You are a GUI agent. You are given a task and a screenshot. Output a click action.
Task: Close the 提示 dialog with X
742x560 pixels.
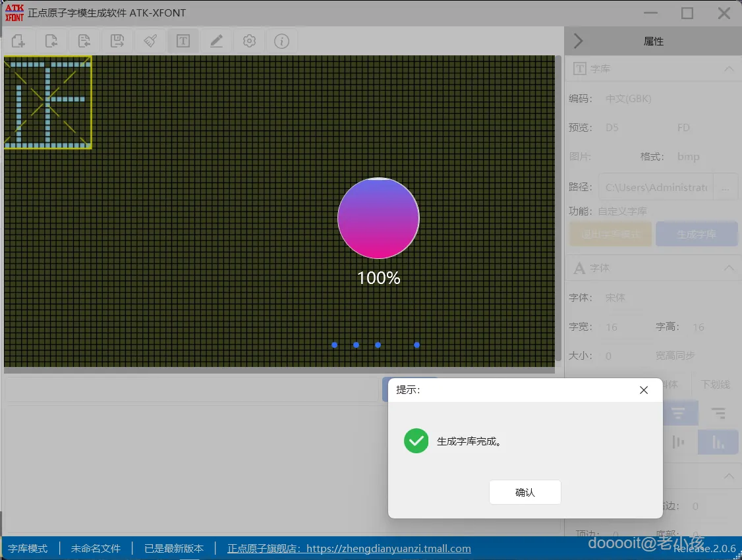tap(644, 390)
